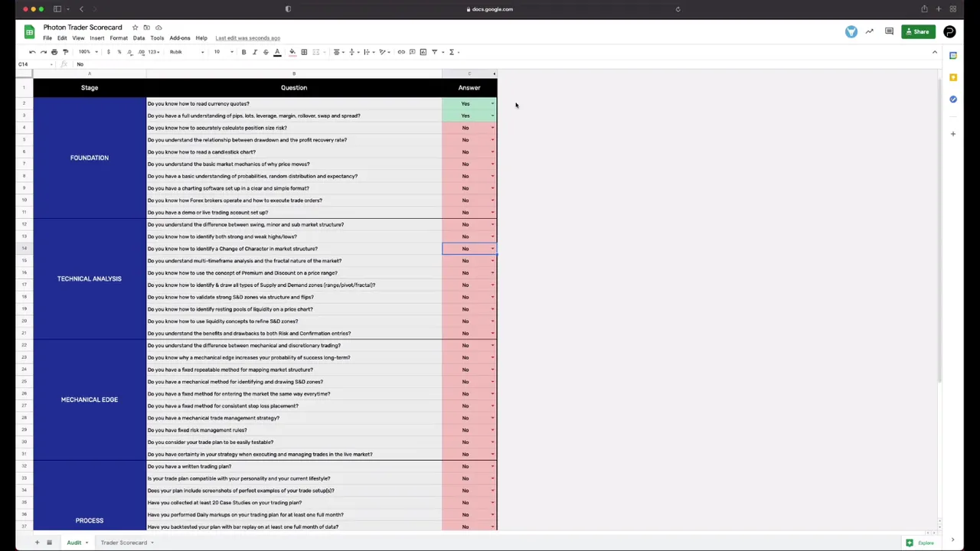The image size is (980, 551).
Task: Open the font size dropdown
Action: click(x=223, y=52)
